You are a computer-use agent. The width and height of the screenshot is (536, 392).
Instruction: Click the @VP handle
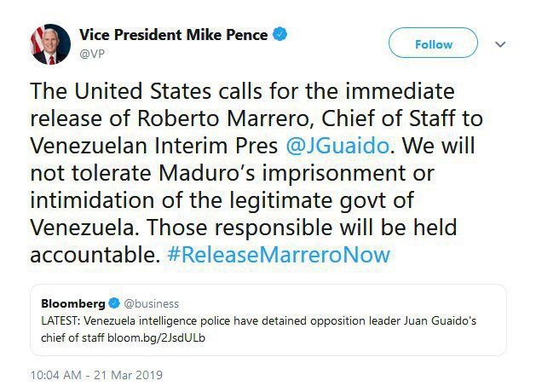[91, 54]
